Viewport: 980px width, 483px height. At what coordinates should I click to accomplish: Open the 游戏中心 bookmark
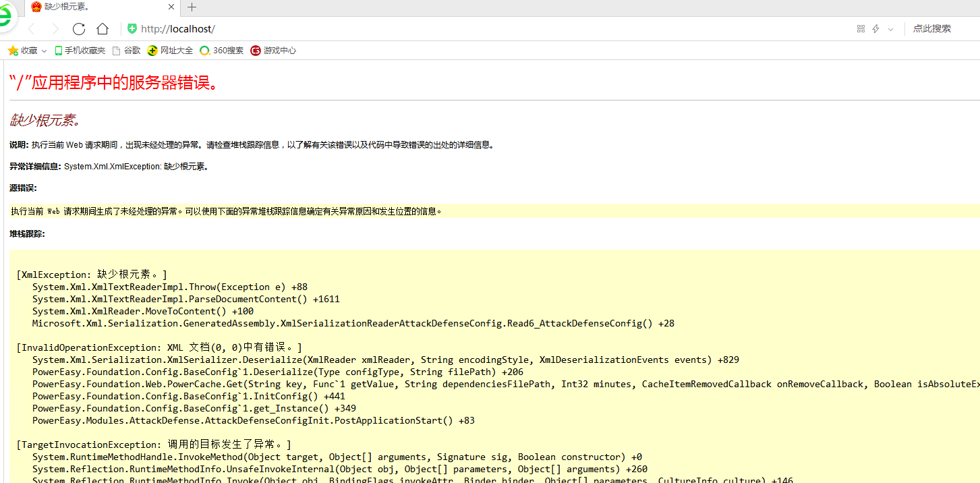coord(273,51)
